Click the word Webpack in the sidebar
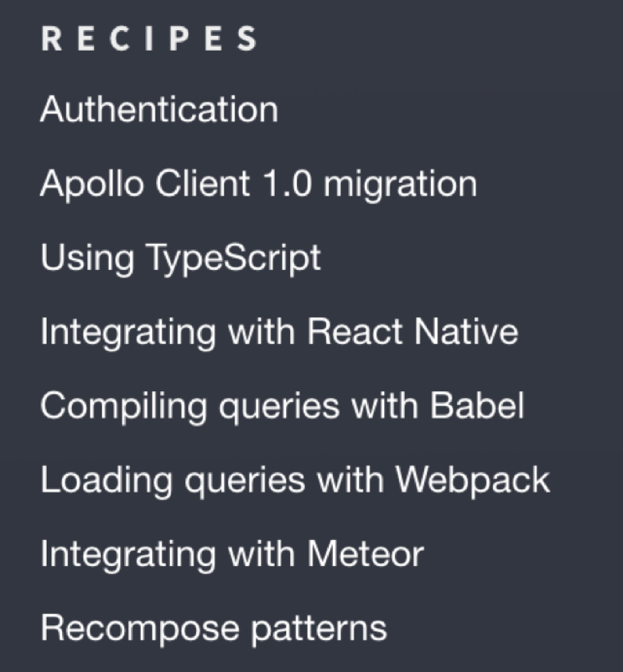Image resolution: width=623 pixels, height=672 pixels. [x=472, y=480]
